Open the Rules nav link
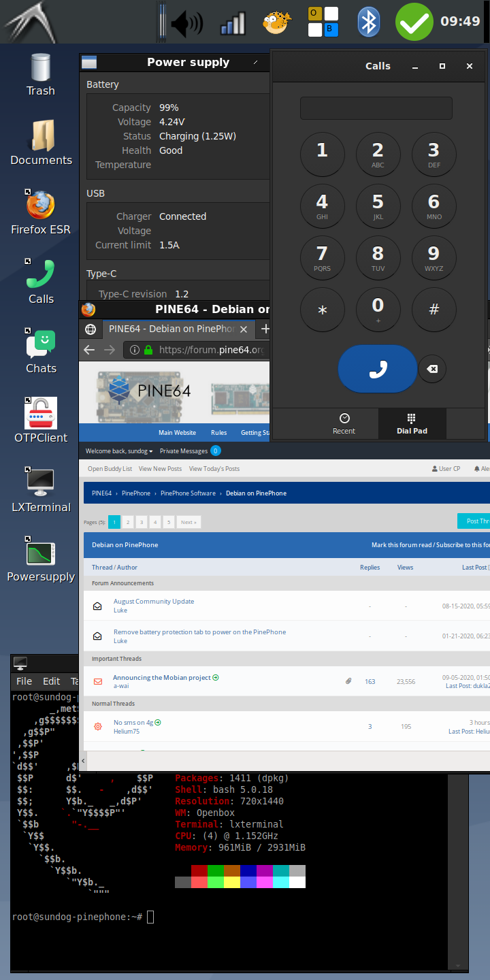 coord(218,433)
